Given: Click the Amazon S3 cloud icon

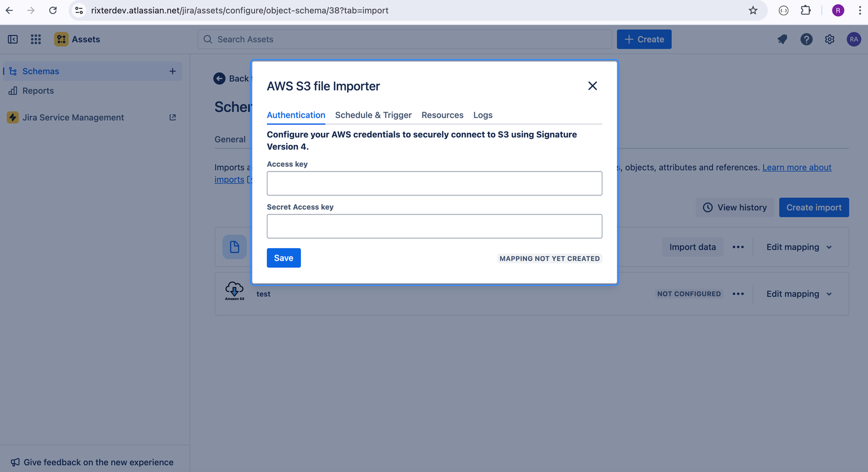Looking at the screenshot, I should click(x=234, y=291).
